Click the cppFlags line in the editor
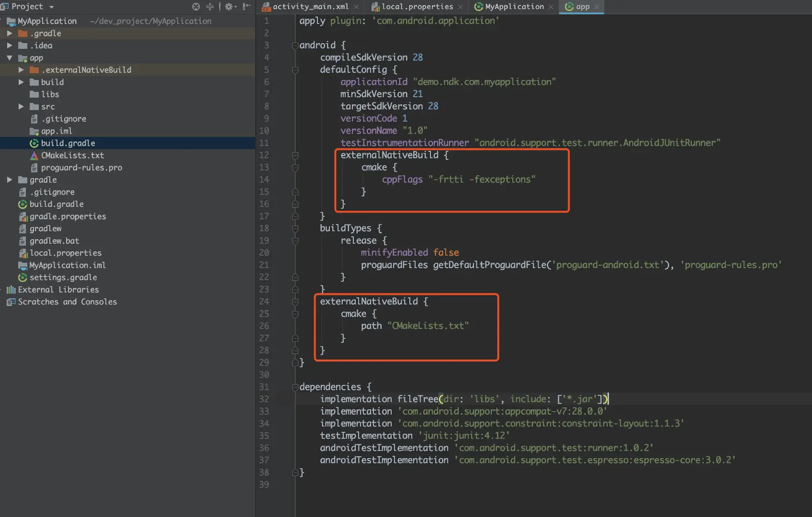The width and height of the screenshot is (812, 517). pos(459,180)
